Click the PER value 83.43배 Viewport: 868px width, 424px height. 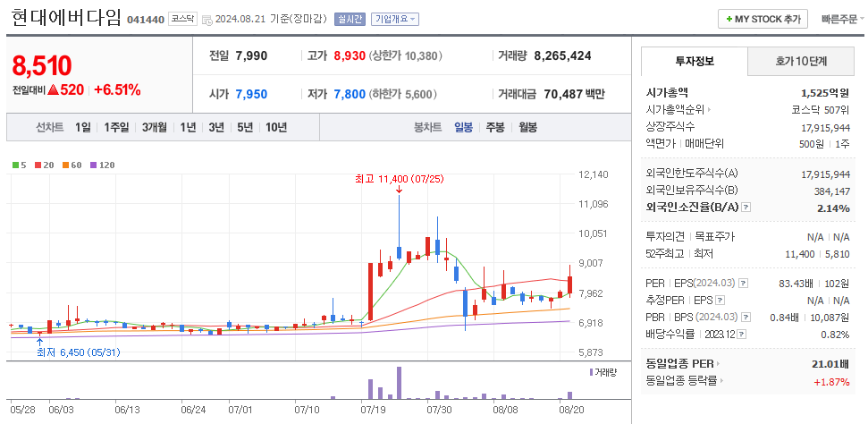pyautogui.click(x=796, y=284)
